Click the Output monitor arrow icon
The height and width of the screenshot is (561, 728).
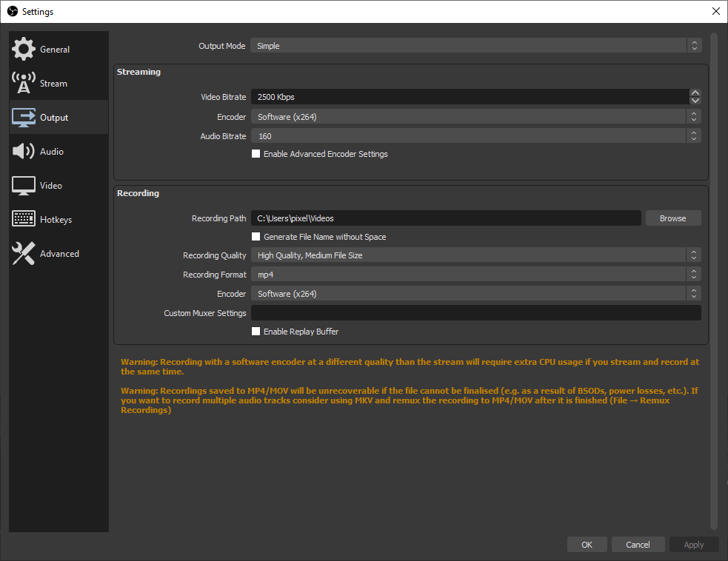coord(23,118)
